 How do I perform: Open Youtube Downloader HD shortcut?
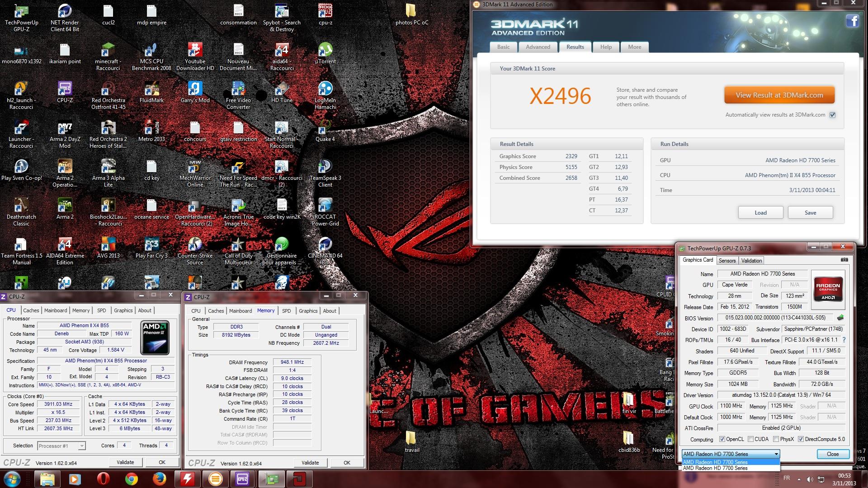195,57
